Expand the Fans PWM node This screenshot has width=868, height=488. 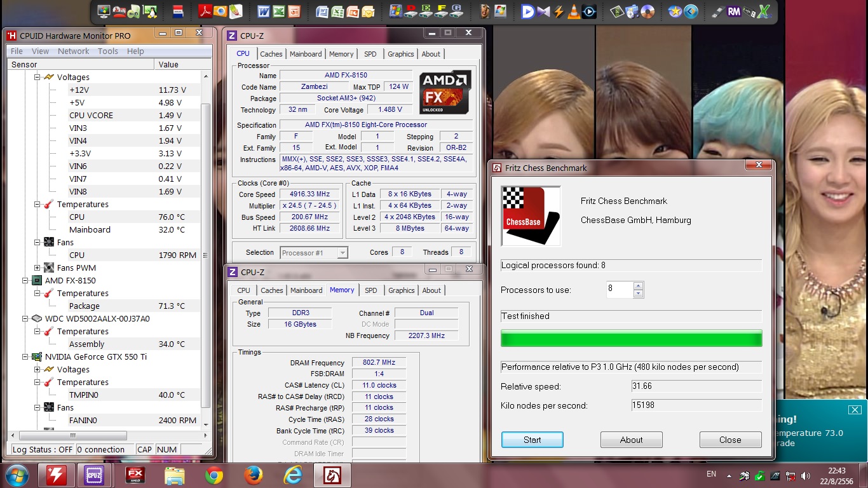(x=37, y=268)
